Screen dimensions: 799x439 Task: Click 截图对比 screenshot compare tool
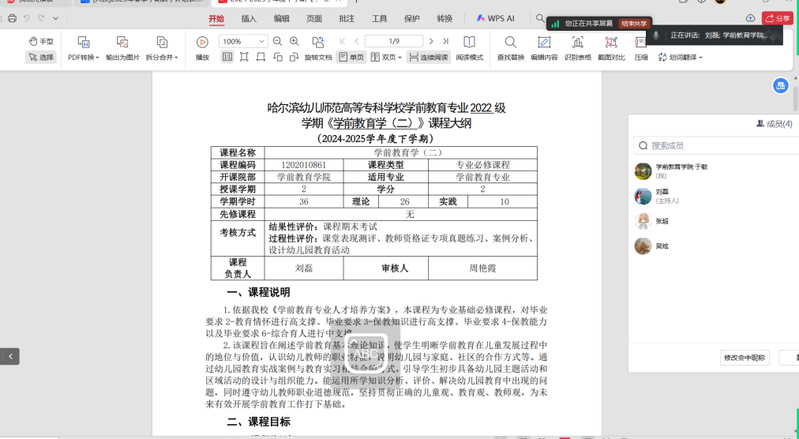pyautogui.click(x=611, y=48)
